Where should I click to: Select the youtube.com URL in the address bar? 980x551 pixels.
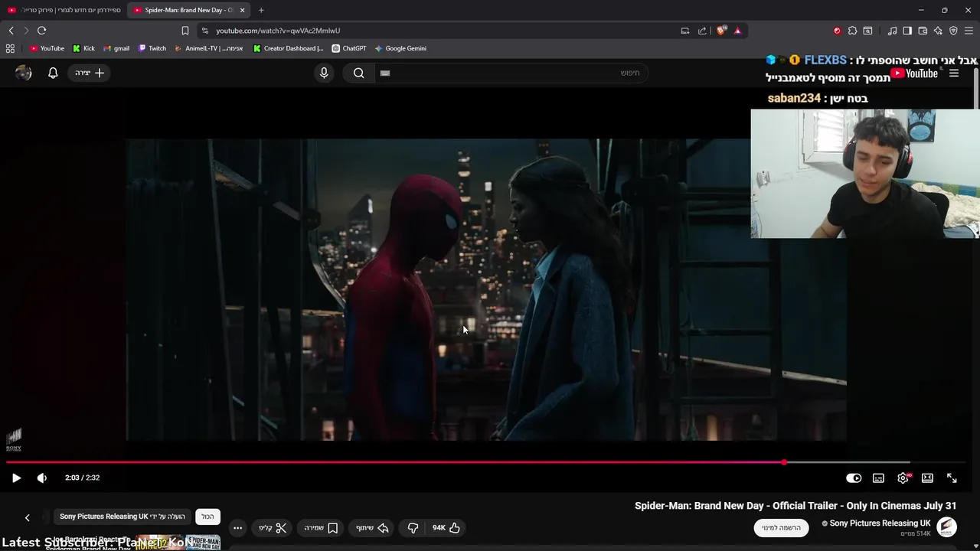point(278,31)
